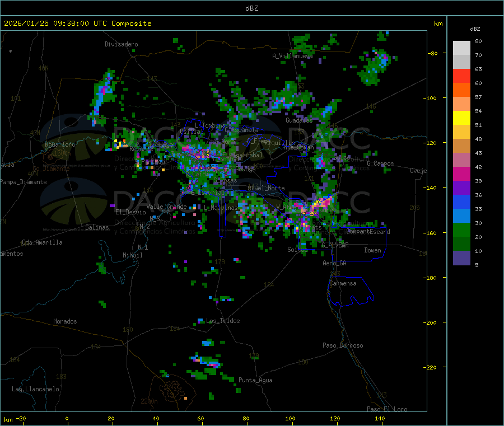Click the timestamp '2026/01/25 09:38:00 UTC Composite'

point(77,24)
